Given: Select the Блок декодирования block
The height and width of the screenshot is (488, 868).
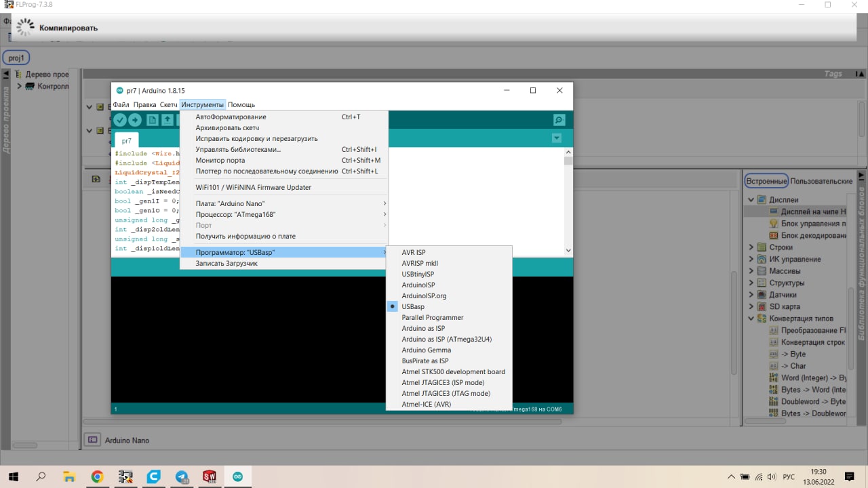Looking at the screenshot, I should (x=807, y=235).
